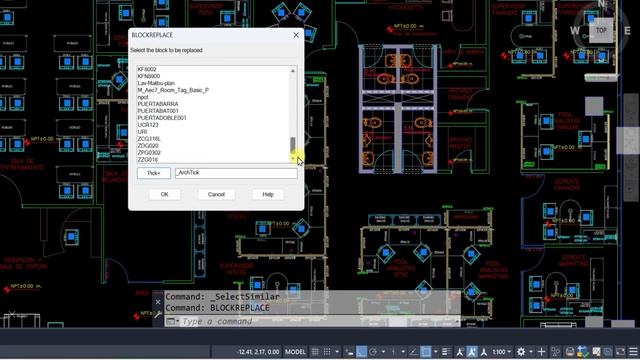This screenshot has height=360, width=640.
Task: Click status bar icon with green checkmark
Action: [583, 351]
